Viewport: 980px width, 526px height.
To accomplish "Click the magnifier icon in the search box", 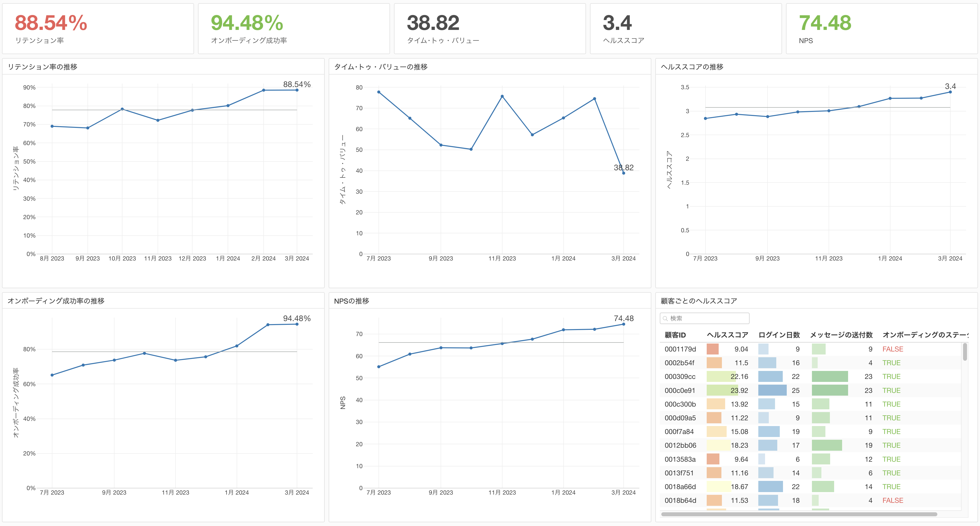I will 665,318.
